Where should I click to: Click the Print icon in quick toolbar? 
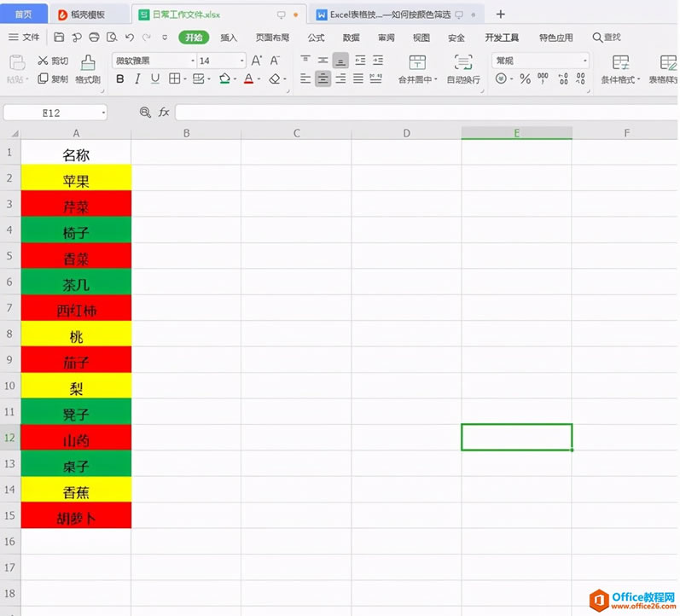(x=94, y=38)
